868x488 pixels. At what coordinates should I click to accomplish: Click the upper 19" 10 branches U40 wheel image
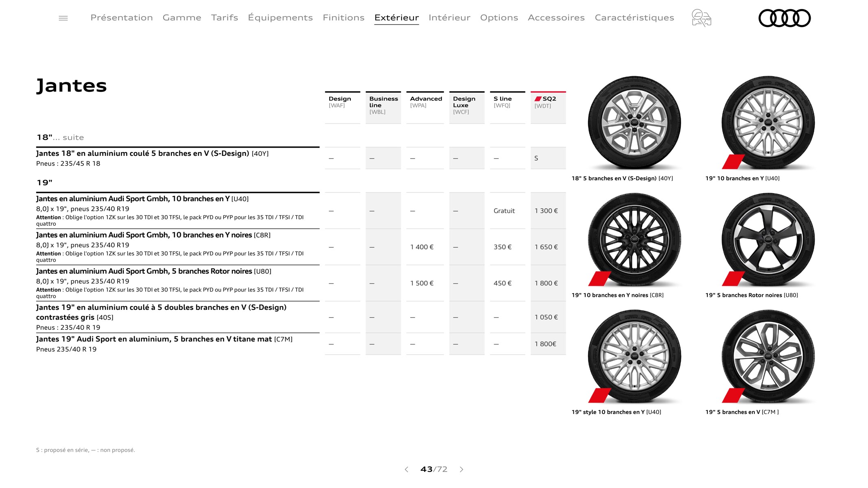[x=768, y=122]
